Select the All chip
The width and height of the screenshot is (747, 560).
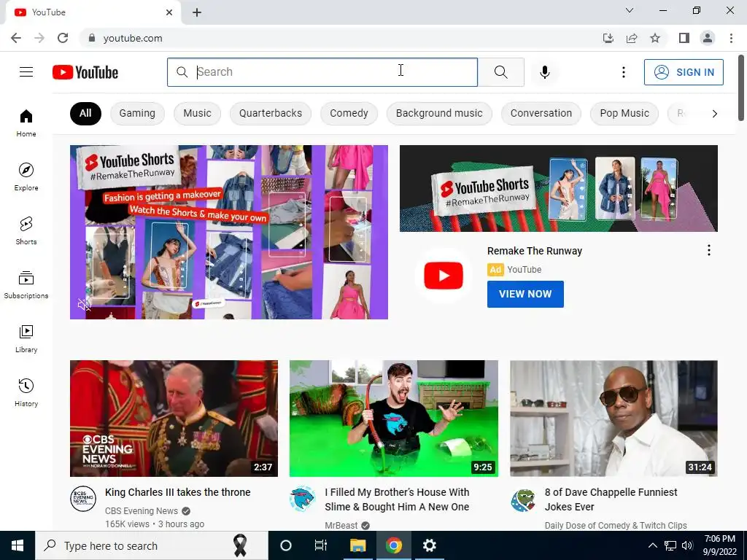point(85,113)
